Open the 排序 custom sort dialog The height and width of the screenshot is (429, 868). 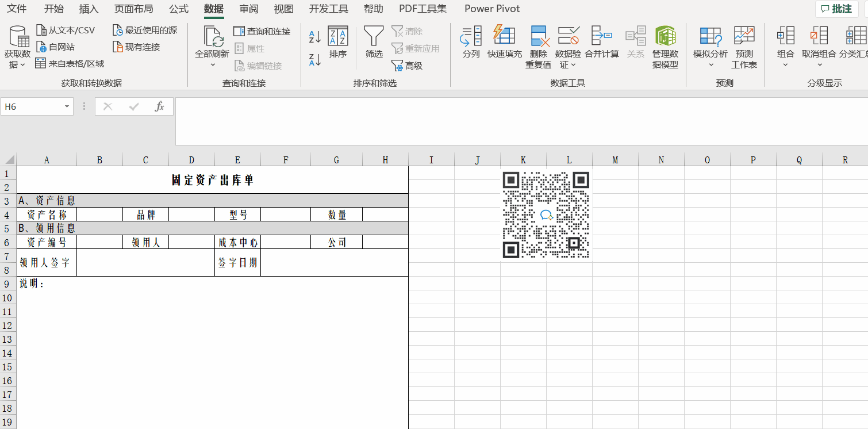(x=338, y=43)
